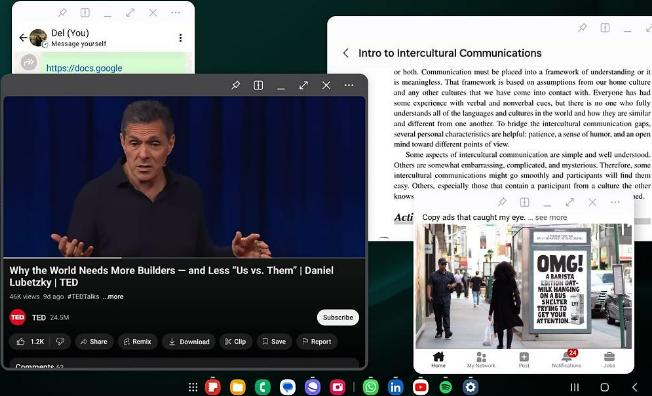Pin the document reader window
Screen dimensions: 652x396
582,28
